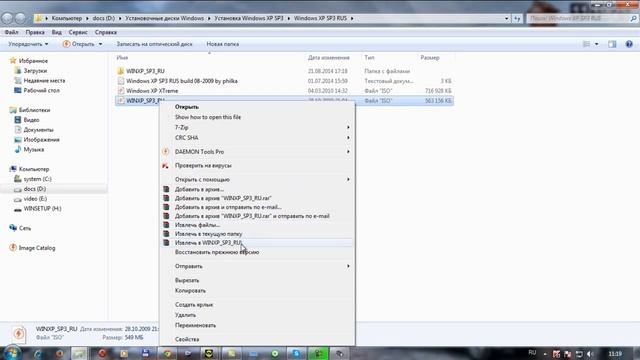Click the Explorer back navigation button
Image resolution: width=640 pixels, height=360 pixels.
[x=7, y=18]
